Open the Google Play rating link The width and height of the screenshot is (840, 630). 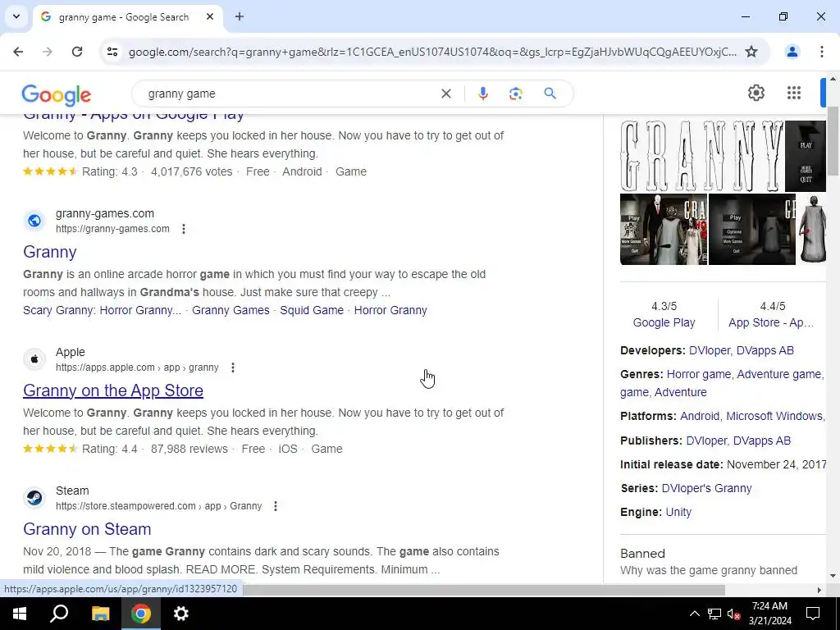point(664,322)
